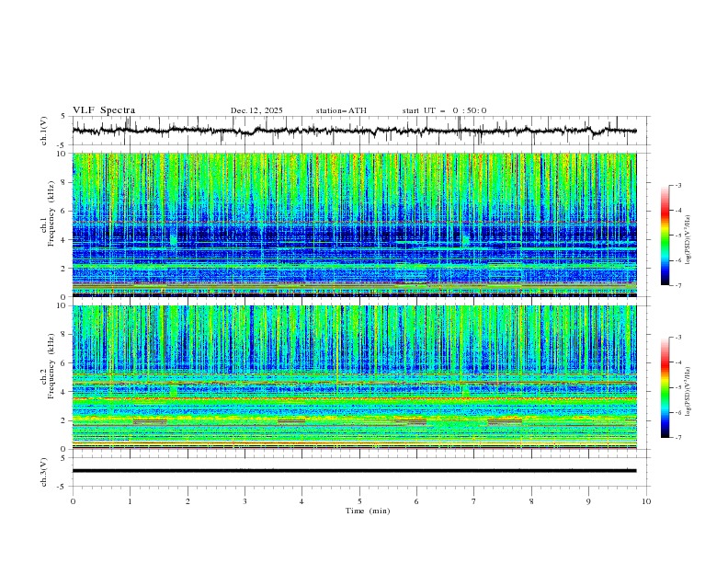
Task: Click the ch.3 flat black waveform trace
Action: (354, 471)
